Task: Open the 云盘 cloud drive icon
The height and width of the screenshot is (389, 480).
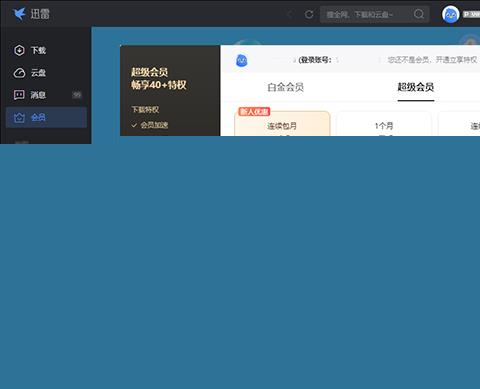Action: tap(19, 73)
